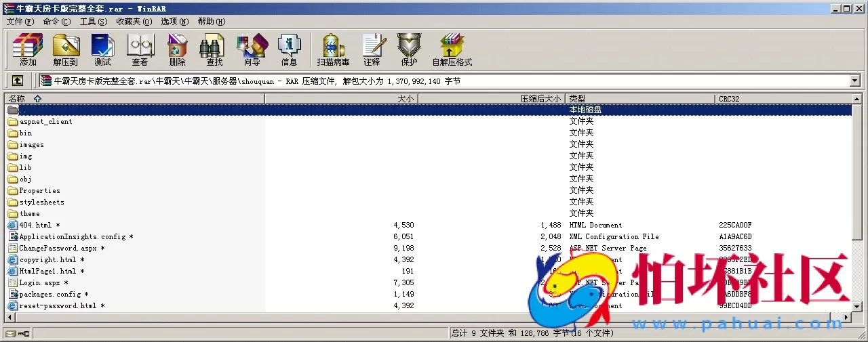This screenshot has height=342, width=868.
Task: Click packed size 2,048 cell
Action: coord(551,236)
